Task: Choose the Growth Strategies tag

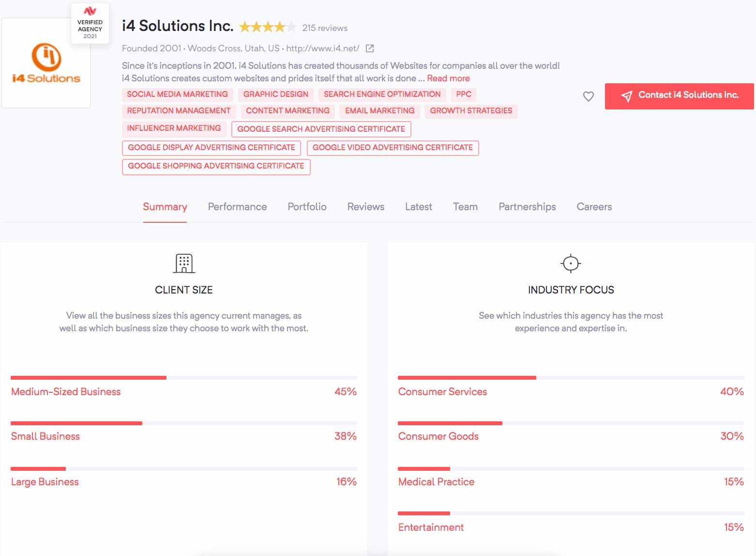Action: coord(471,111)
